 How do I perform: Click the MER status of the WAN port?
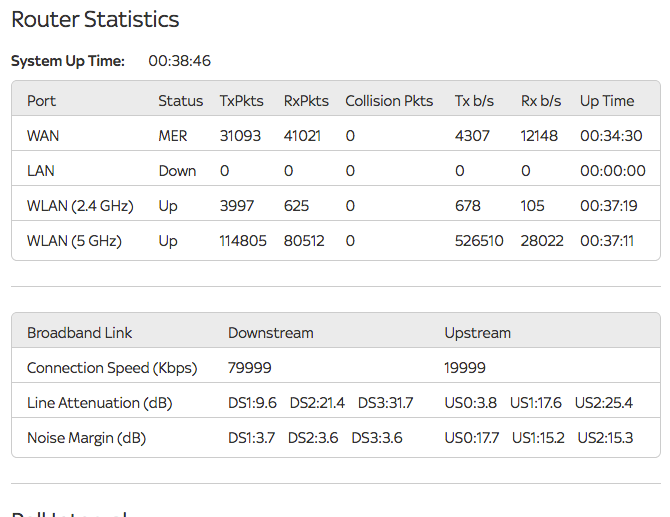tap(173, 136)
